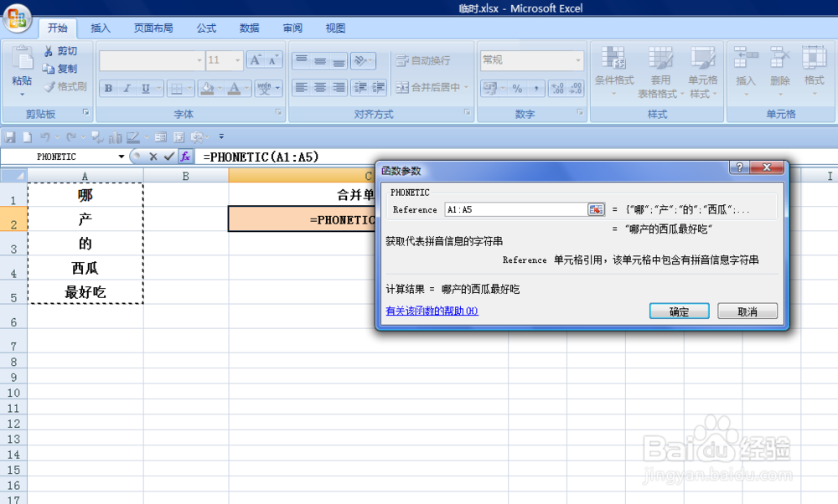Increase indent

(x=379, y=88)
